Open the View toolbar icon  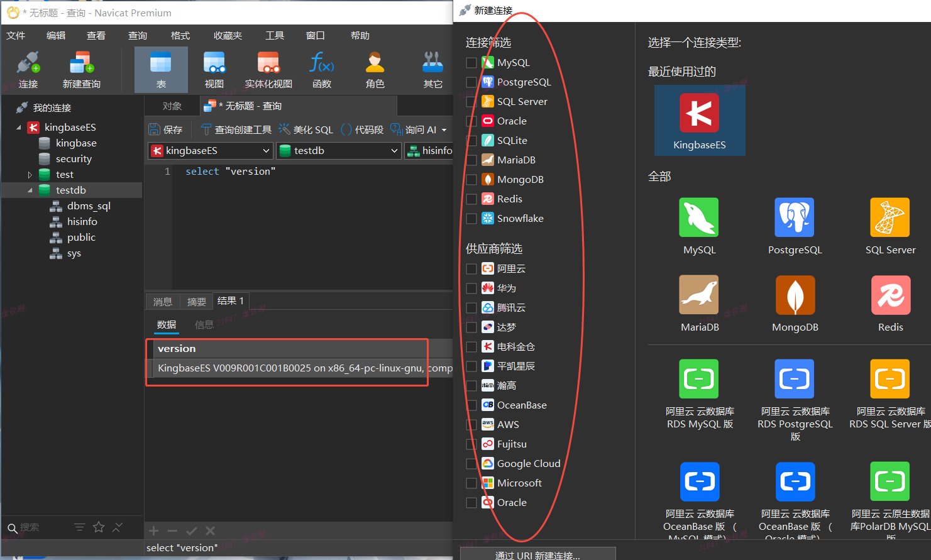click(214, 69)
